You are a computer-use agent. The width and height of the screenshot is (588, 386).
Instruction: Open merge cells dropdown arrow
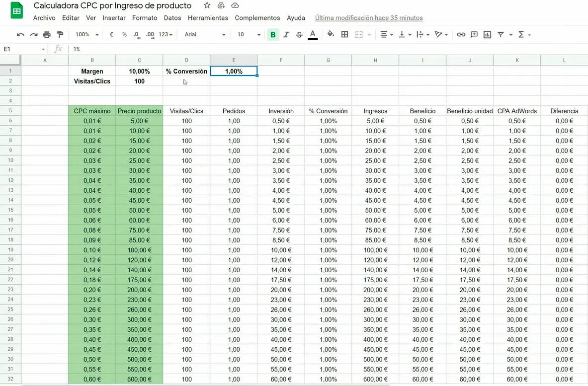pos(369,35)
